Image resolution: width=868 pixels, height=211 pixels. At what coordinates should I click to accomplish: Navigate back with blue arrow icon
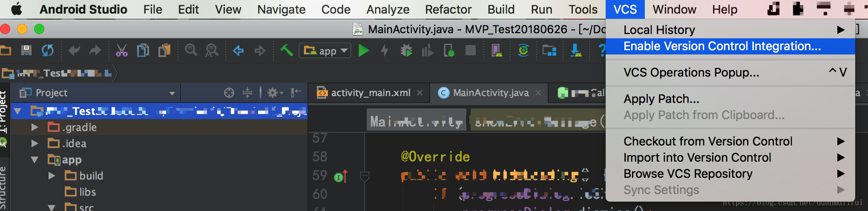click(x=239, y=51)
